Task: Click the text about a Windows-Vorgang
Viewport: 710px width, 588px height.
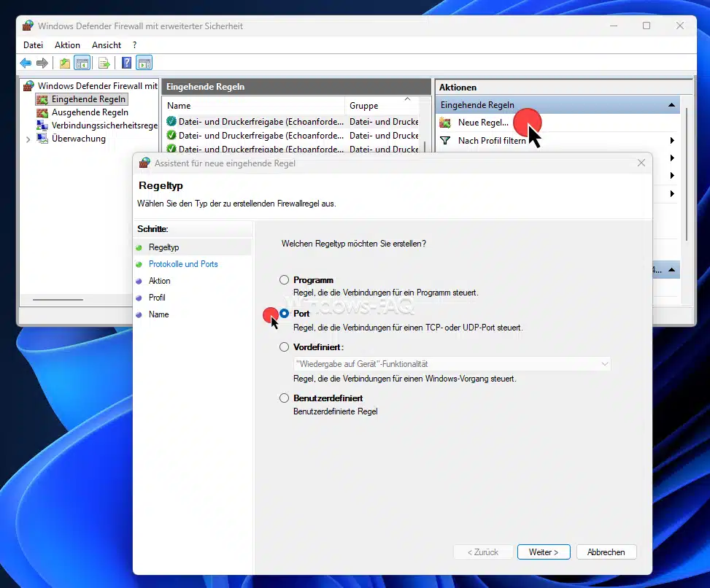Action: click(404, 379)
